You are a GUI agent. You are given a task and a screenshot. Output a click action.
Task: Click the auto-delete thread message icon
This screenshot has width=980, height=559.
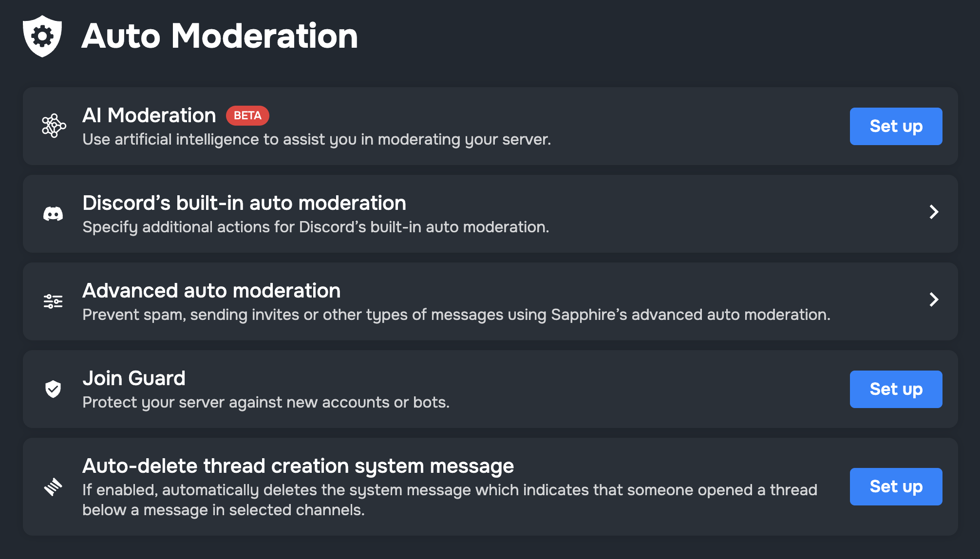tap(53, 486)
